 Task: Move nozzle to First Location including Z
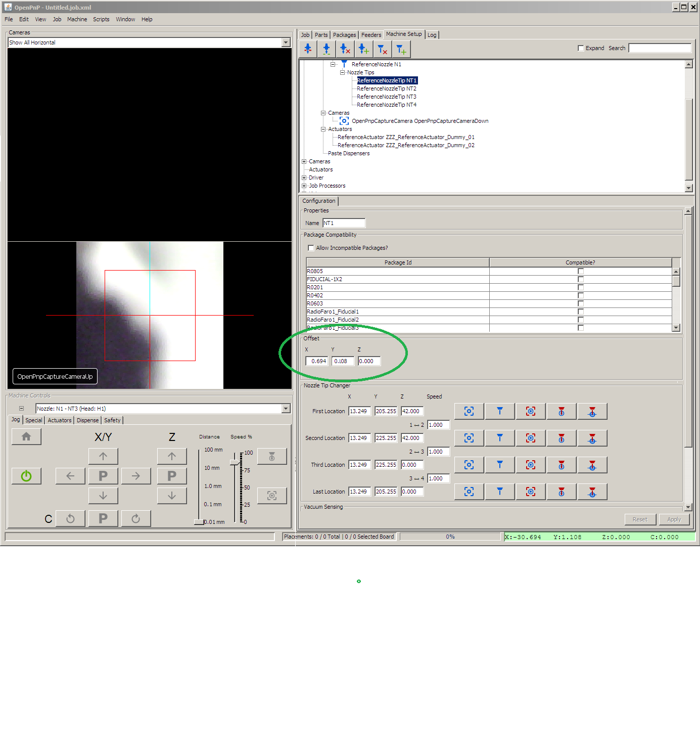click(592, 411)
